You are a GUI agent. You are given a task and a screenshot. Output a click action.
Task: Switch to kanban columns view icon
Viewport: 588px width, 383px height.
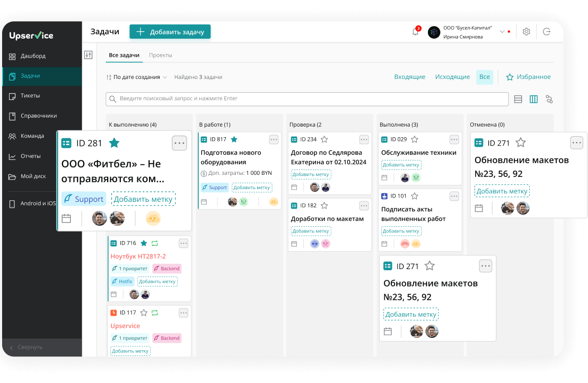click(x=533, y=99)
